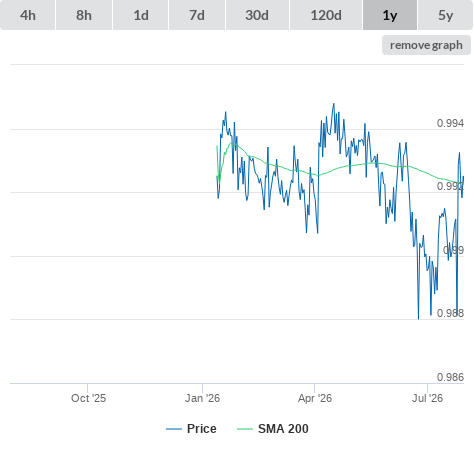Click the remove graph button
Viewport: 474px width, 455px height.
[x=426, y=45]
